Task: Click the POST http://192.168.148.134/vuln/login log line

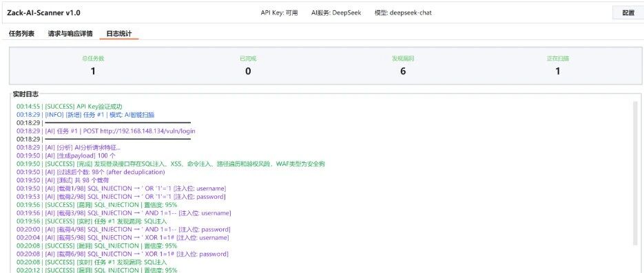Action: [106, 131]
